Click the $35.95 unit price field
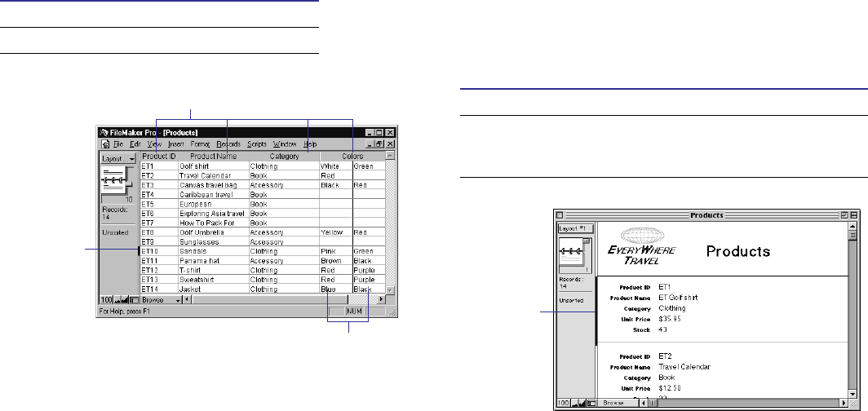Viewport: 868px width, 411px height. tap(670, 319)
